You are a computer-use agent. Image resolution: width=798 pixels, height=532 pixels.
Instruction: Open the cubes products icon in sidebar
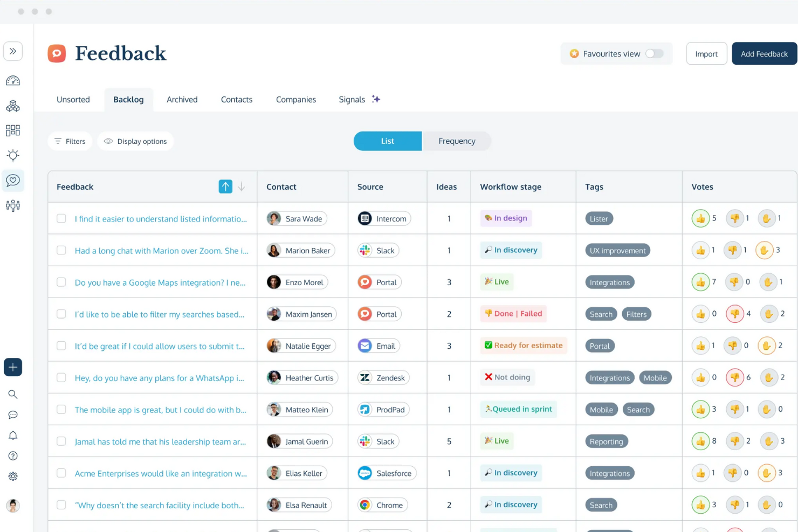(x=13, y=106)
